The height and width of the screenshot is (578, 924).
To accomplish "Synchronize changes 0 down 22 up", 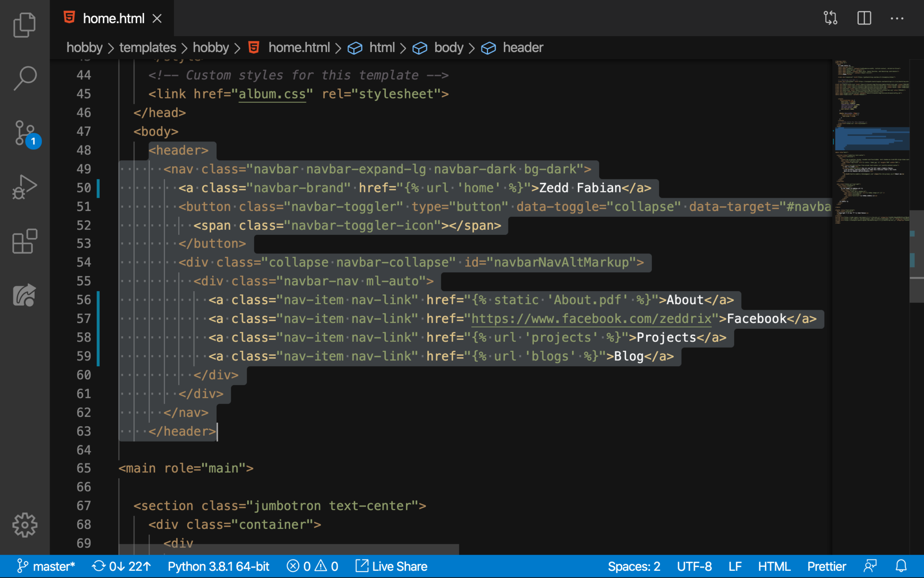I will click(x=121, y=566).
